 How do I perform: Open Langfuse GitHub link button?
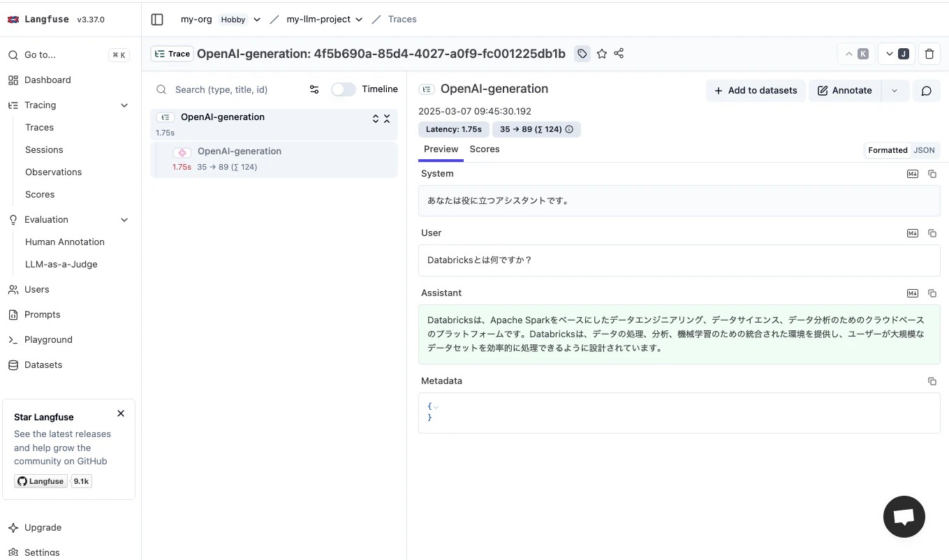pyautogui.click(x=41, y=481)
